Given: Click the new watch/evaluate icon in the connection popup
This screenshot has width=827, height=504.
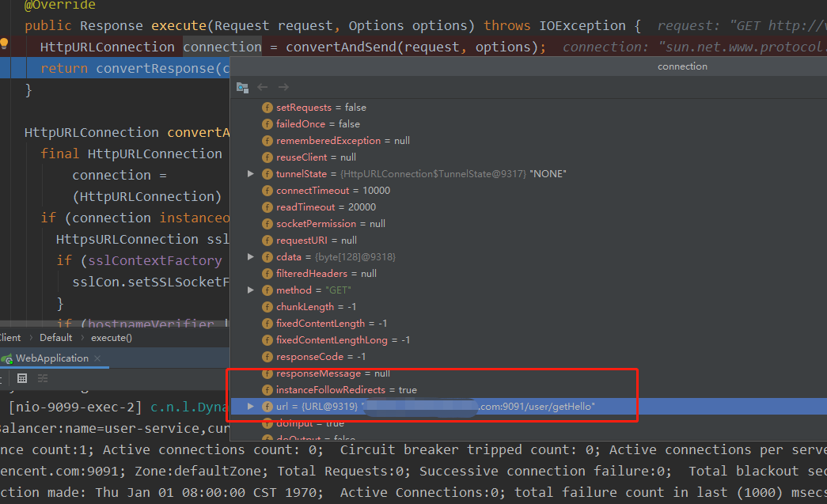Looking at the screenshot, I should [x=243, y=88].
